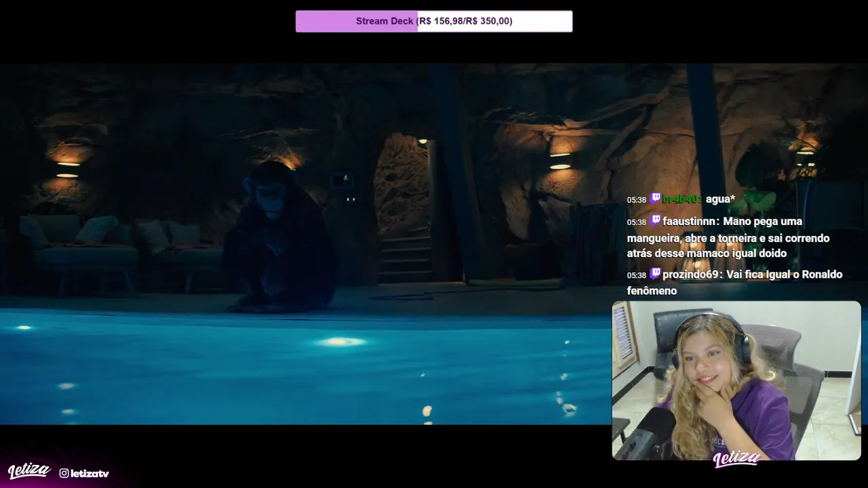This screenshot has height=488, width=868.
Task: Click the 'Mano pega uma mangueira' message
Action: pos(728,237)
